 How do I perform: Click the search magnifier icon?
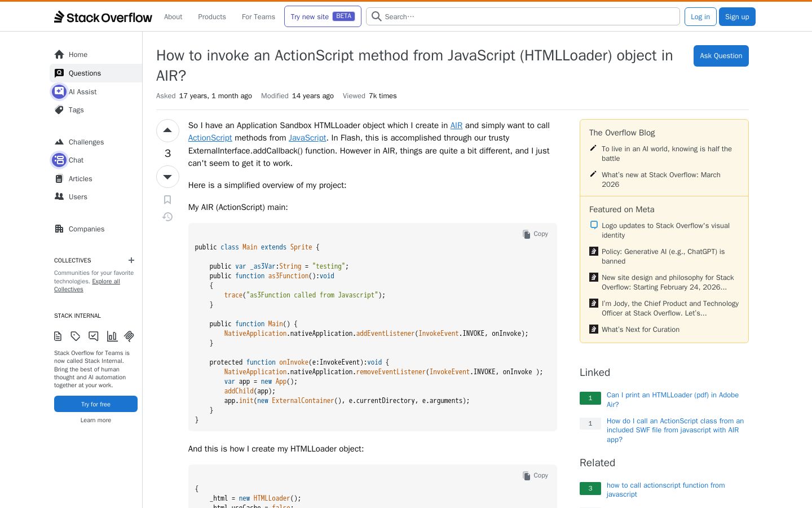coord(376,16)
